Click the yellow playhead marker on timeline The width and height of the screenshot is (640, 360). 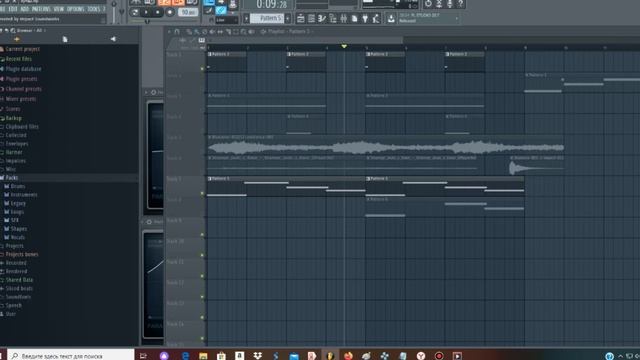coord(344,47)
